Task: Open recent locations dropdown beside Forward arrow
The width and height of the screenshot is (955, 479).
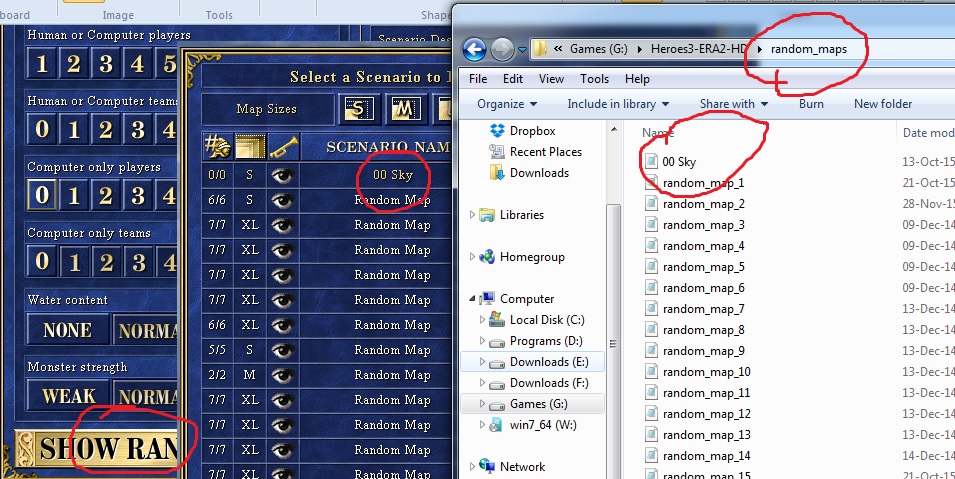Action: coord(522,49)
